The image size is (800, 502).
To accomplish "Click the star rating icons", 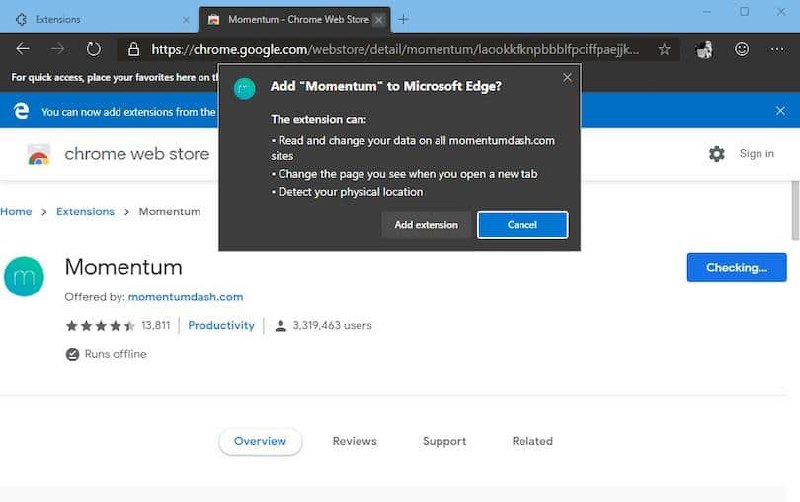I will coord(100,325).
